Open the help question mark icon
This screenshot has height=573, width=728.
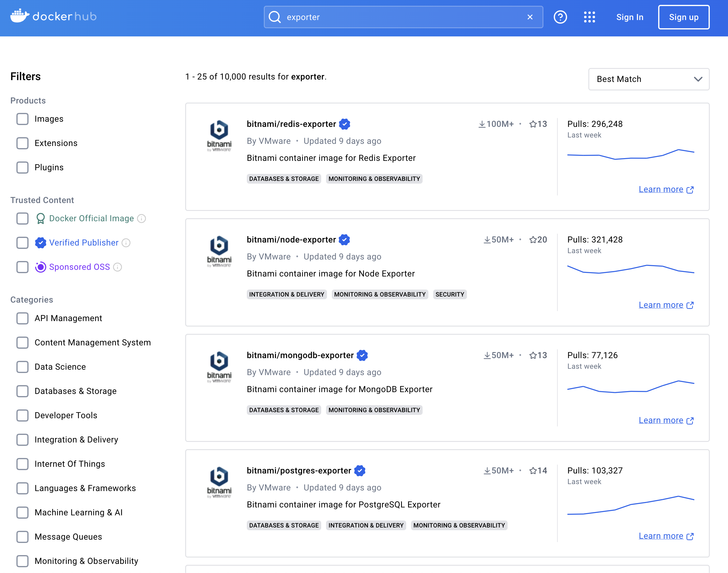(x=560, y=17)
